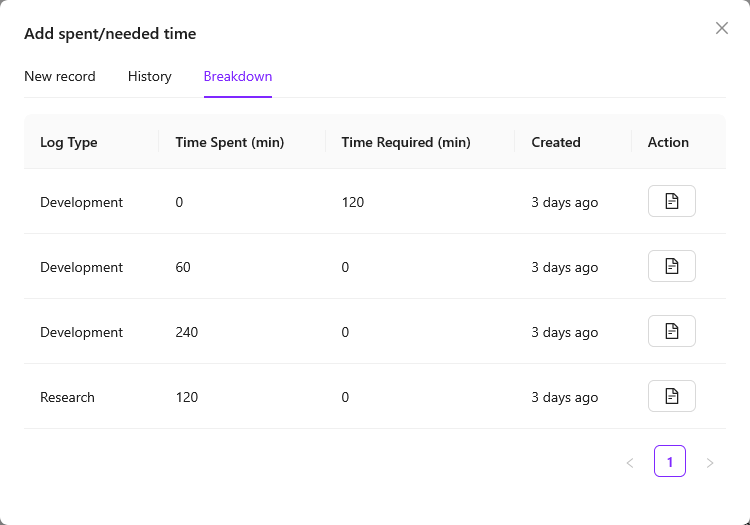This screenshot has width=750, height=525.
Task: Click document icon in the 60 minutes spent row
Action: [x=672, y=266]
